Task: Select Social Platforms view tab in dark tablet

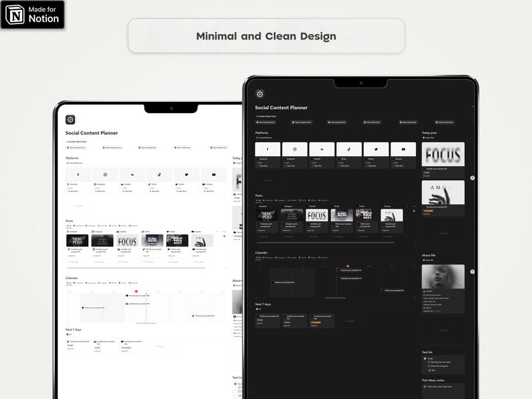Action: tap(264, 138)
